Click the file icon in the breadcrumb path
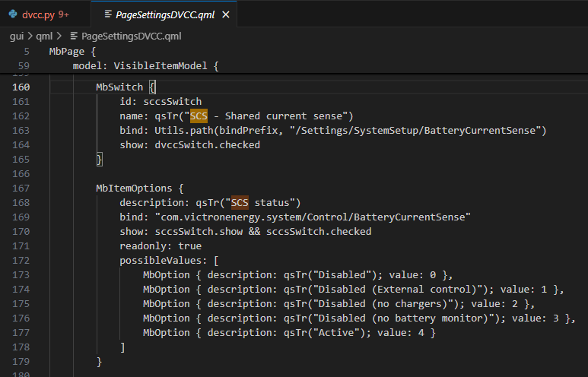The width and height of the screenshot is (588, 377). 74,36
